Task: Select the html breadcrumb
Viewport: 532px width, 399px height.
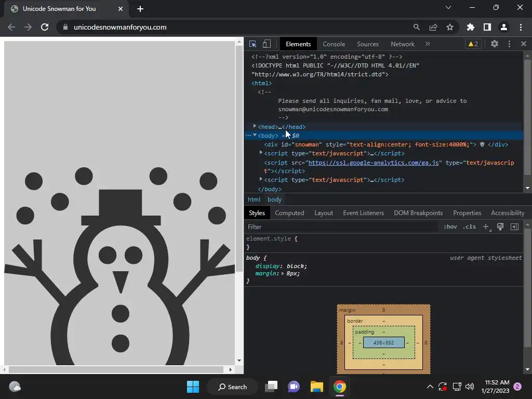Action: pos(254,199)
